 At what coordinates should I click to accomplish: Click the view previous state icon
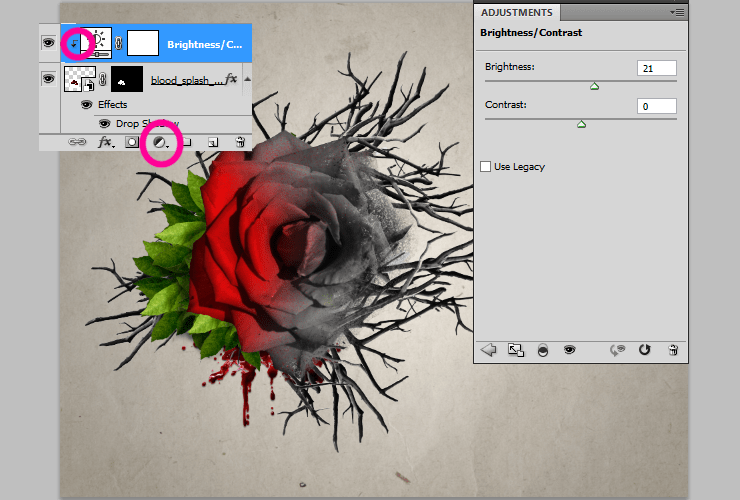(x=617, y=350)
